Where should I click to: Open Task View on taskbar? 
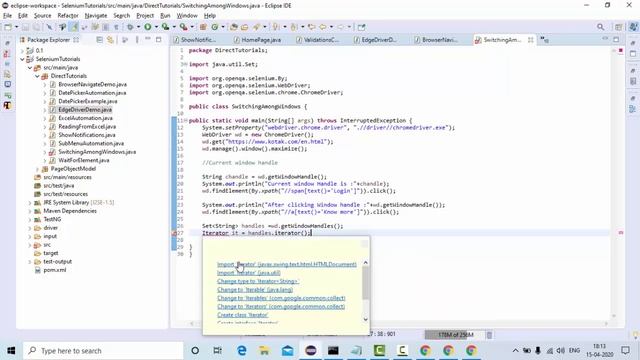coord(218,350)
